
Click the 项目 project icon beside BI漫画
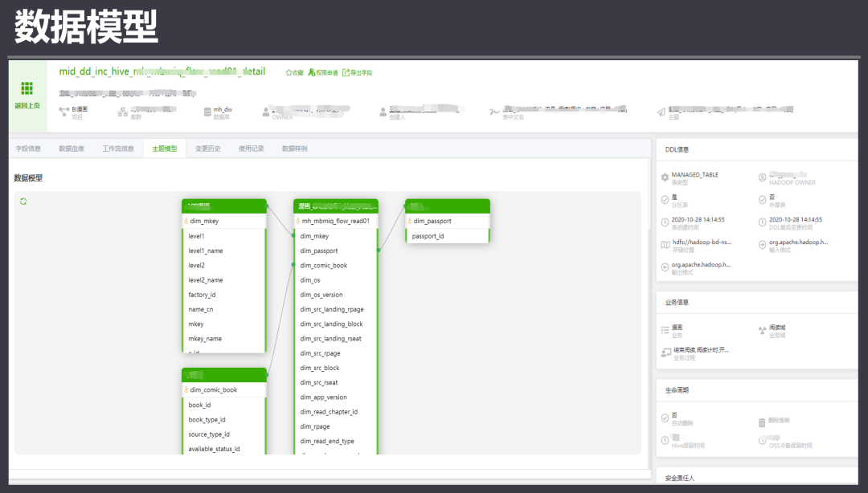63,112
